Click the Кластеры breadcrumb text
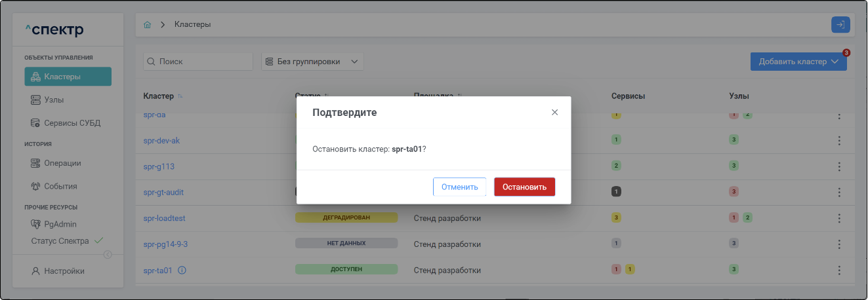Viewport: 868px width, 300px height. (192, 25)
